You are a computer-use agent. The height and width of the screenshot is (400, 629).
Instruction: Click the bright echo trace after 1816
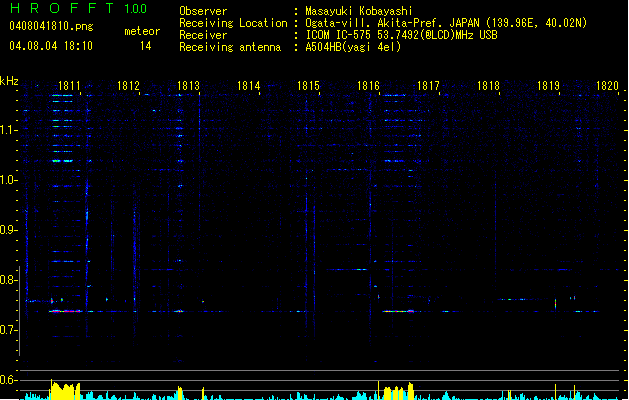coord(399,311)
